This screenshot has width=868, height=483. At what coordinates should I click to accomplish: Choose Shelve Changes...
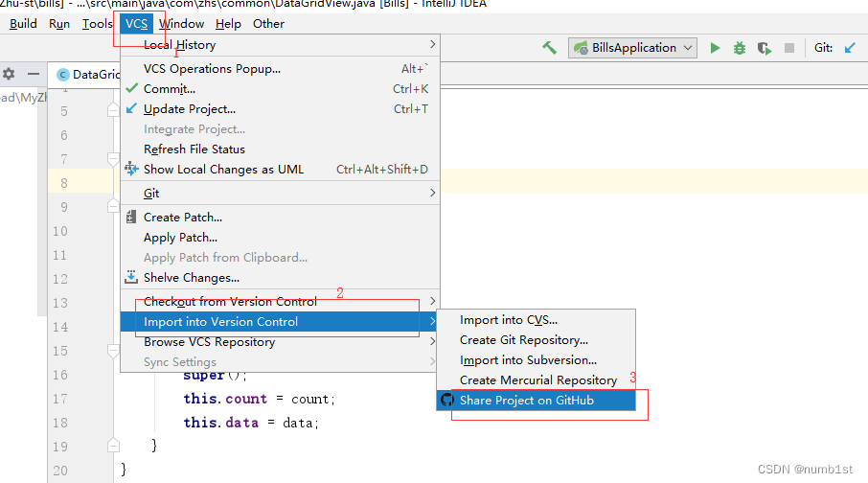click(280, 278)
